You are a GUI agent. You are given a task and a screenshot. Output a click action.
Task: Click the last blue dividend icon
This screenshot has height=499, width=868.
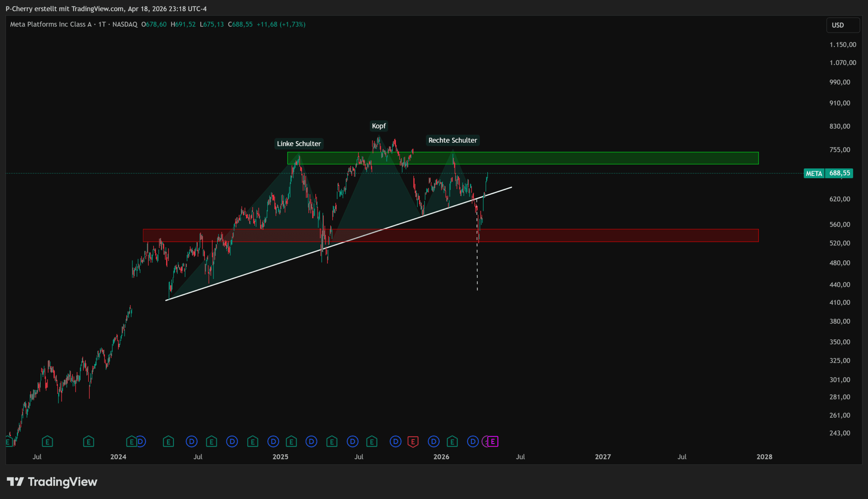click(473, 441)
